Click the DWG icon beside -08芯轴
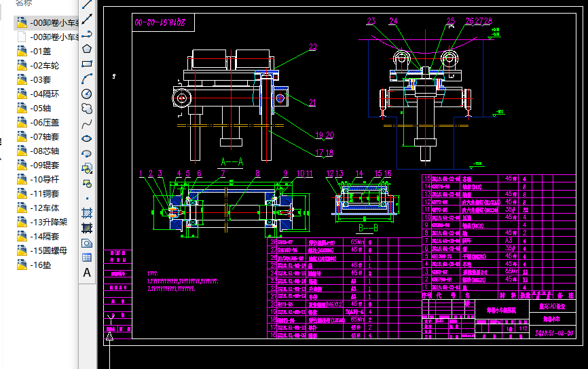 click(22, 151)
